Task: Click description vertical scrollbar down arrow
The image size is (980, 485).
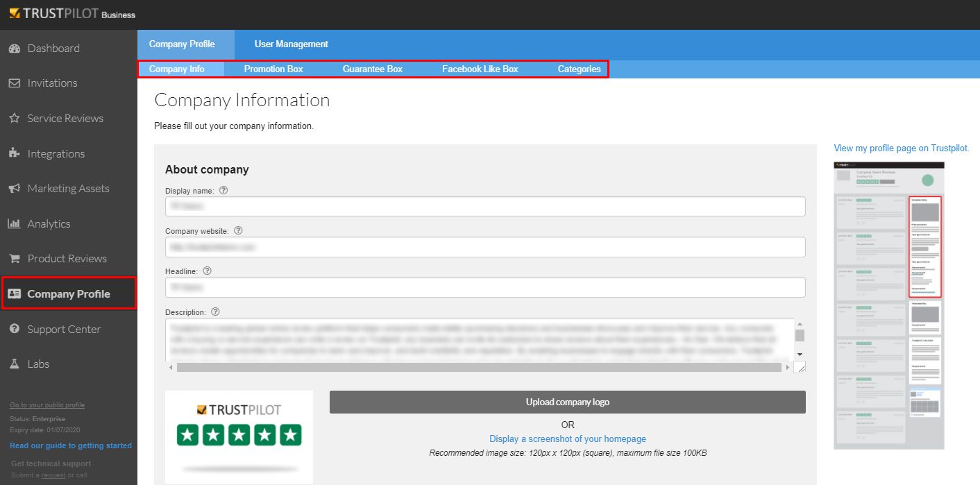Action: tap(800, 355)
